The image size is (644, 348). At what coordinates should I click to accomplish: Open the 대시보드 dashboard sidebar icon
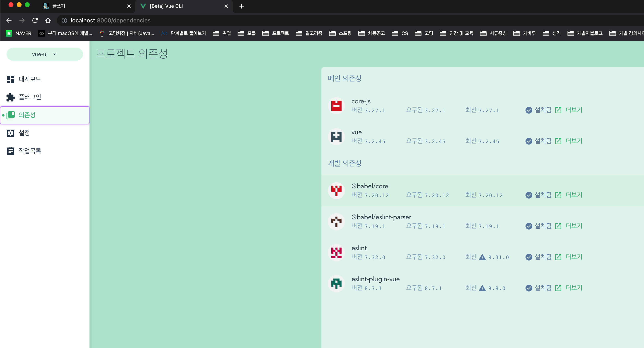click(11, 79)
